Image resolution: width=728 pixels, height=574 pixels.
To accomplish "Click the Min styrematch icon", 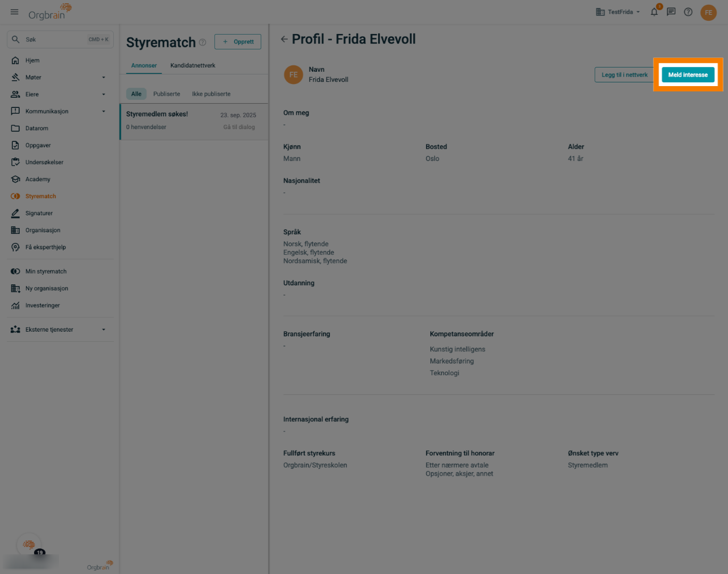I will coord(15,272).
